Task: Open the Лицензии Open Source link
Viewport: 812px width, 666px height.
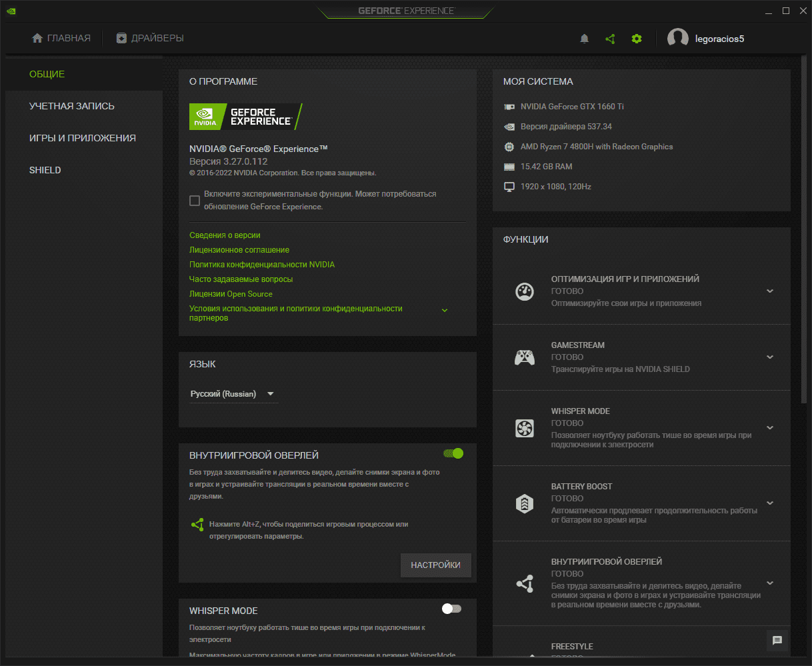Action: pyautogui.click(x=231, y=294)
